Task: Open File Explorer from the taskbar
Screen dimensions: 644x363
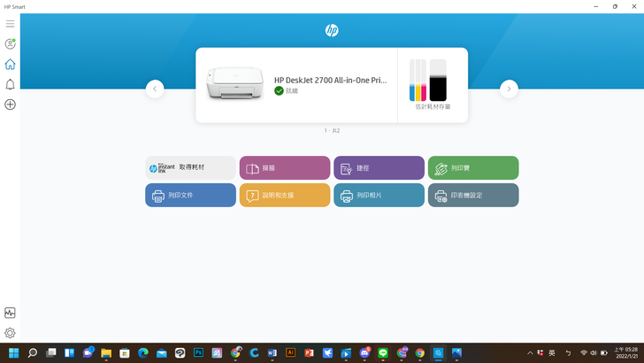Action: tap(106, 352)
